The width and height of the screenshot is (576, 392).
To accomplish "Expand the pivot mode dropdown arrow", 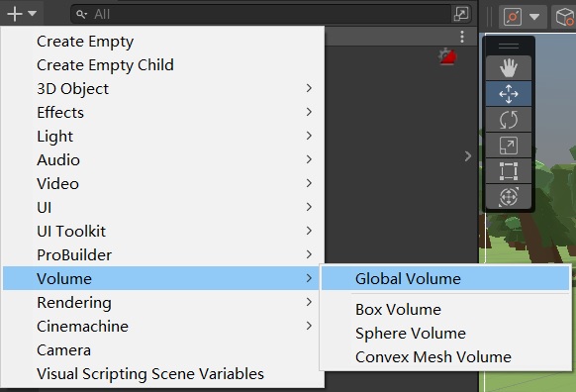I will [x=534, y=17].
